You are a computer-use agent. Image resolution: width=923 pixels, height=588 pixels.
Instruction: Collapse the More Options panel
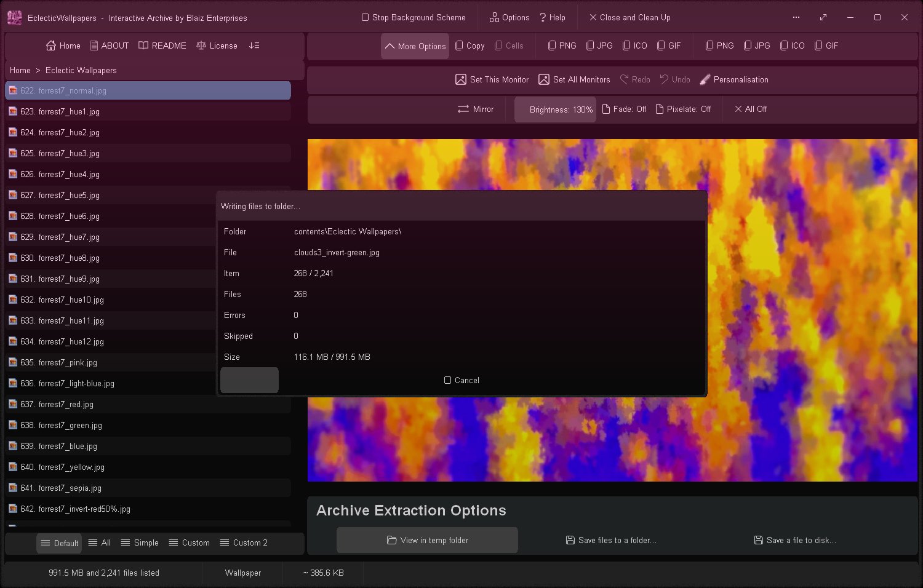[x=415, y=46]
